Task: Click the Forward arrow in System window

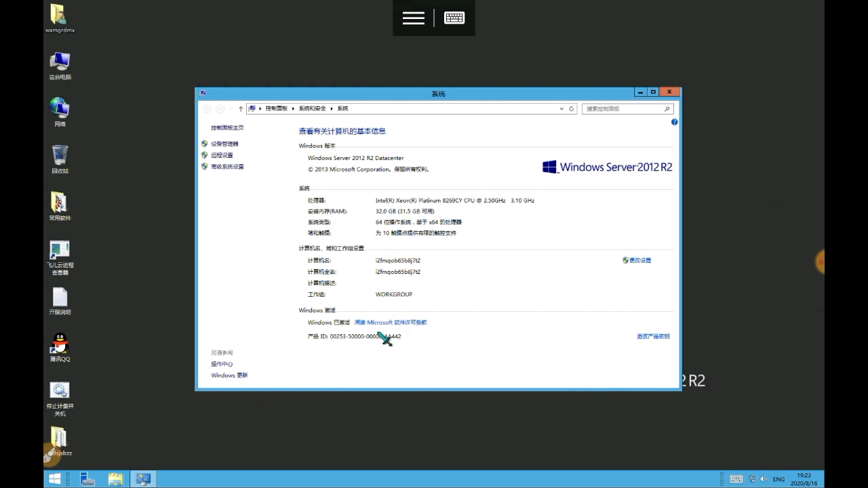Action: click(220, 108)
